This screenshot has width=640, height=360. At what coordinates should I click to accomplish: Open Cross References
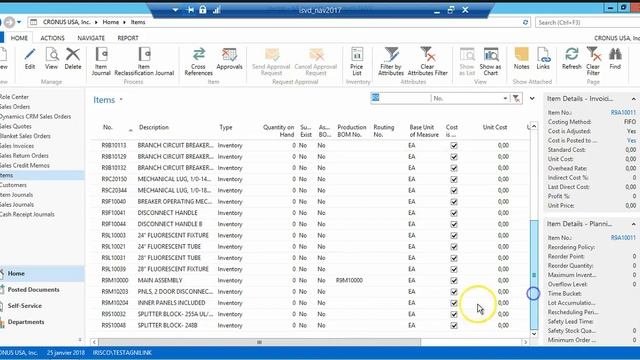[x=198, y=61]
